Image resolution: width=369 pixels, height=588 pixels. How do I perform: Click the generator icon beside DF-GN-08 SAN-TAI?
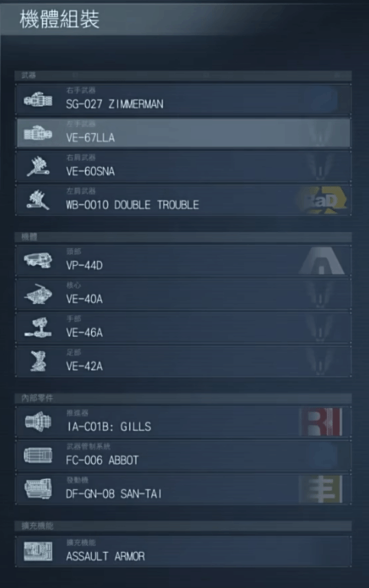coord(38,488)
